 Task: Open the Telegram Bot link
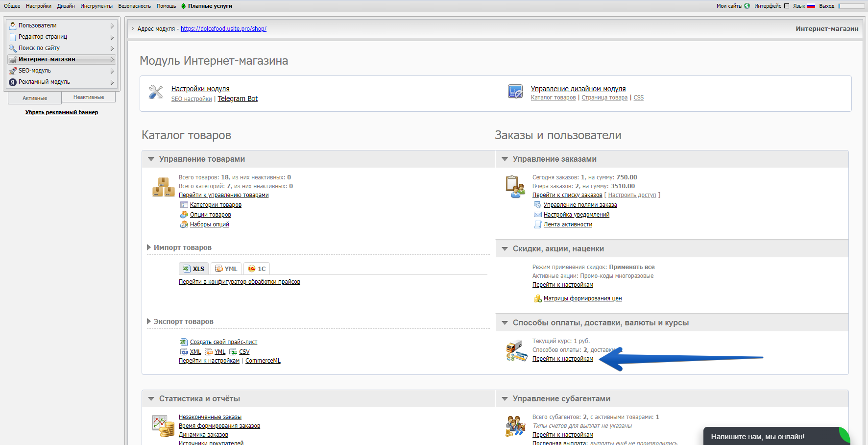pos(238,99)
